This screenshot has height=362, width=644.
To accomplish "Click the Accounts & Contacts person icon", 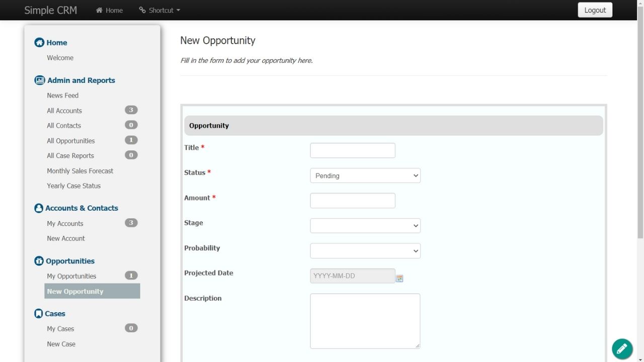I will click(x=39, y=208).
